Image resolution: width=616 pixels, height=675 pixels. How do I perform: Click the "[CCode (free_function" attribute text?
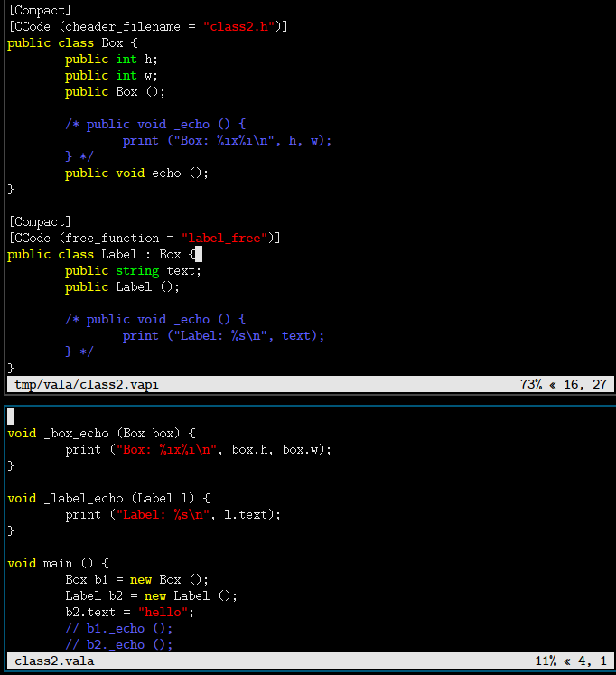click(84, 238)
